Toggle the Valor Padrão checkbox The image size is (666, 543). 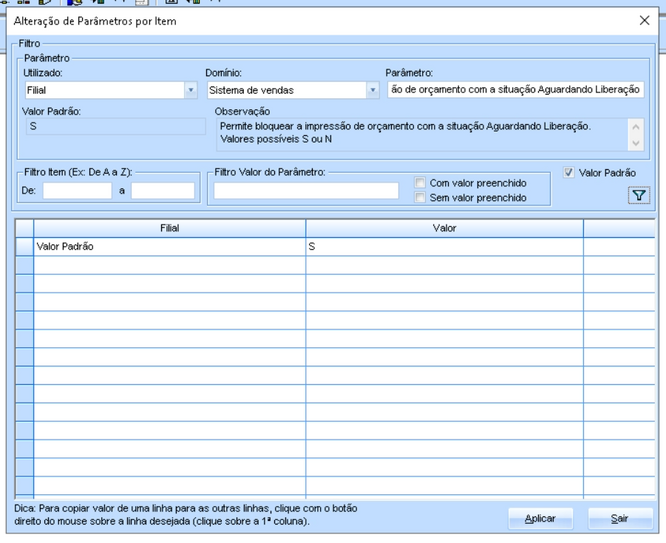click(569, 173)
